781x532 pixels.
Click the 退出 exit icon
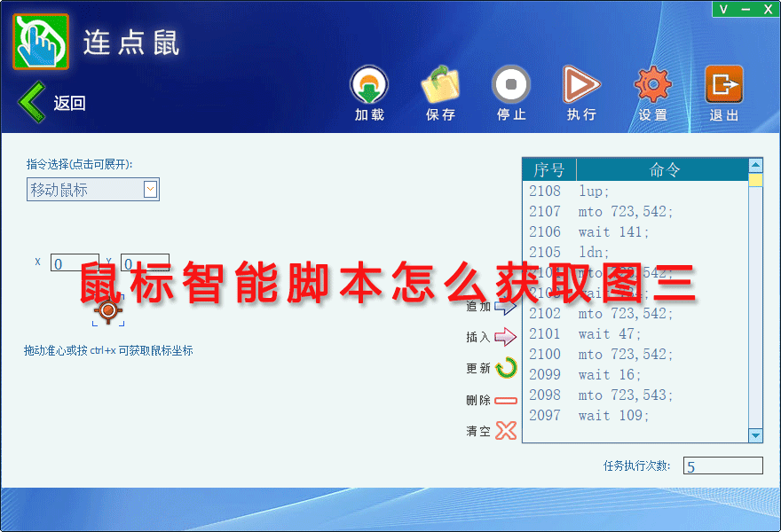724,84
